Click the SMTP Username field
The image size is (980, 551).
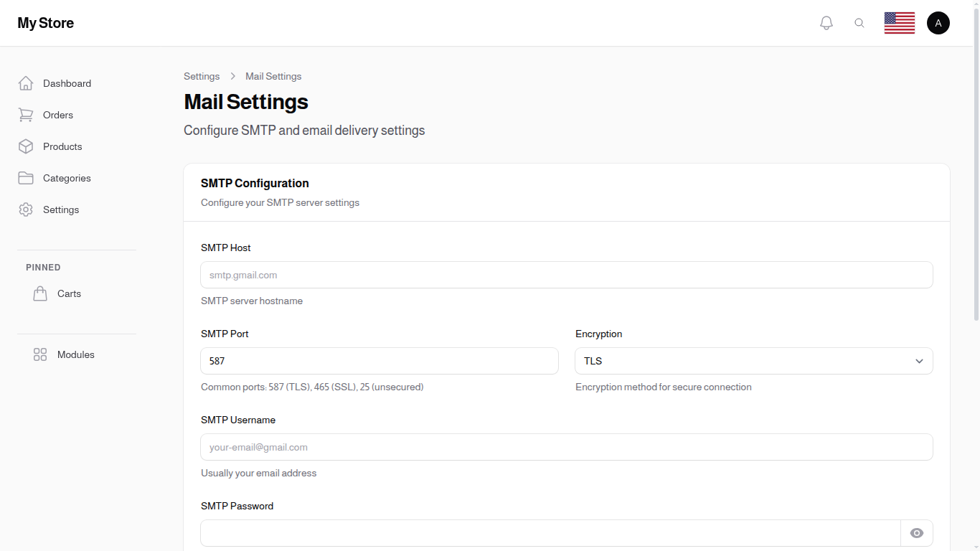click(566, 447)
